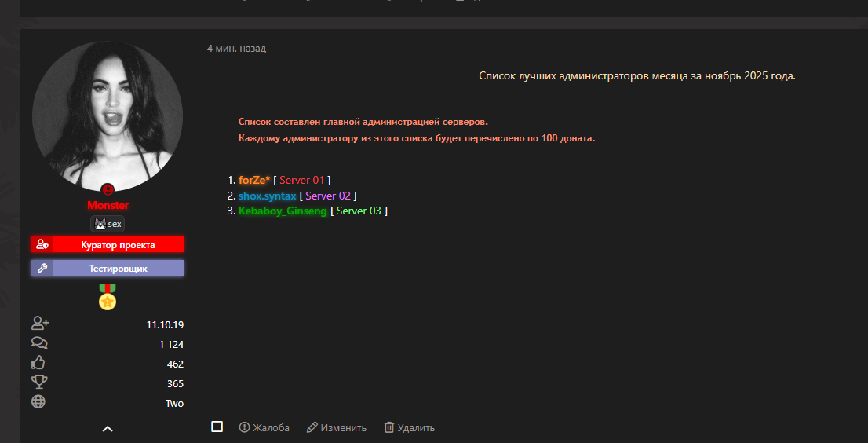Open the user's avatar image
Viewport: 868px width, 443px height.
[108, 115]
